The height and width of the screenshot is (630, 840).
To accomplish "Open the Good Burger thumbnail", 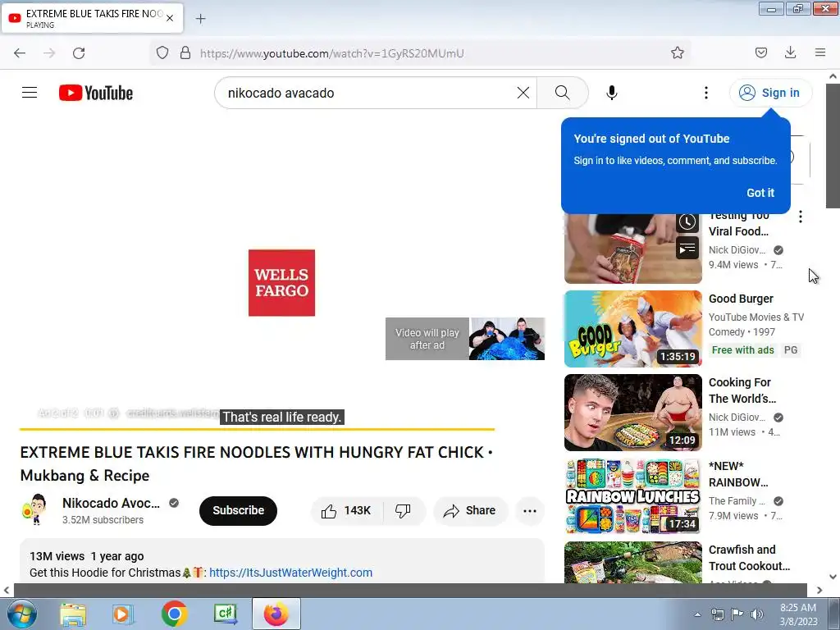I will tap(633, 329).
